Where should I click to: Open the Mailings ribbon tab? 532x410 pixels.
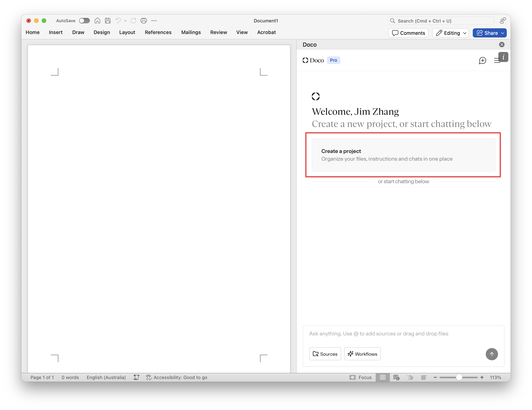(x=191, y=32)
